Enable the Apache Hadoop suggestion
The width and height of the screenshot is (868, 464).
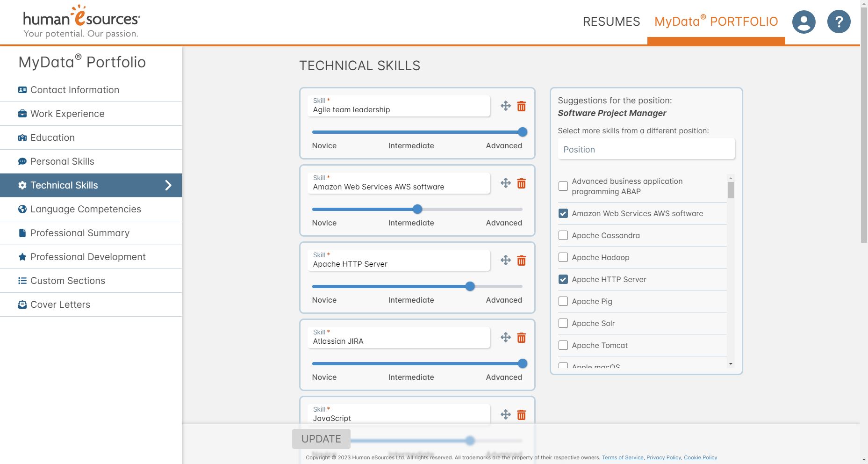563,257
